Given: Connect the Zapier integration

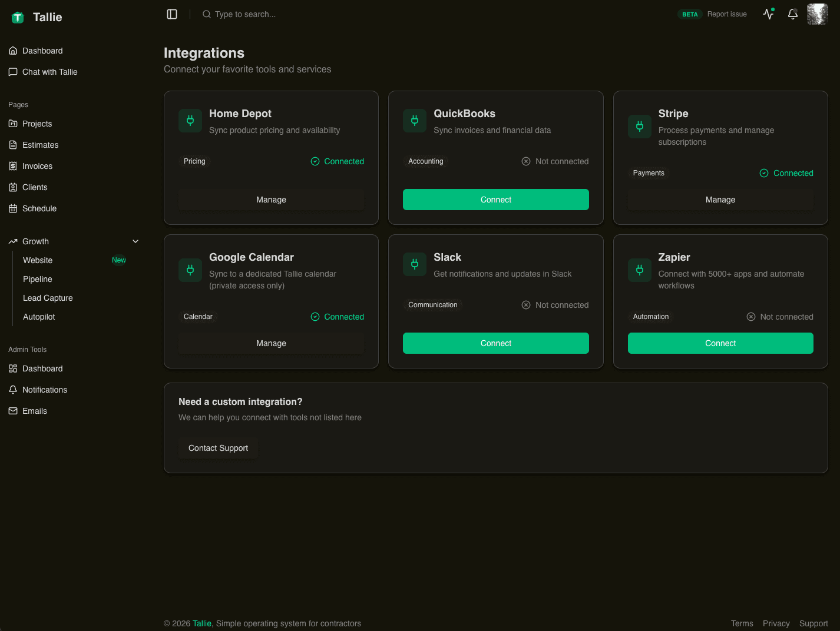Looking at the screenshot, I should 720,343.
